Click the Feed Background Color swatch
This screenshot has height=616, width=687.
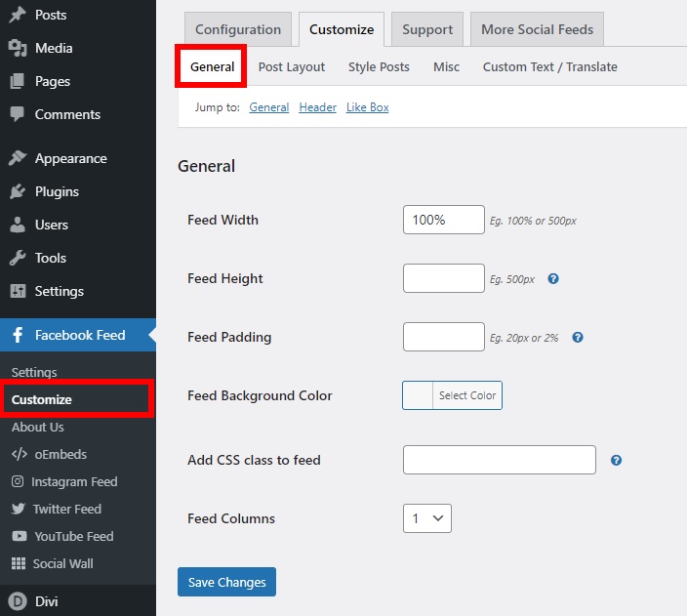[418, 395]
